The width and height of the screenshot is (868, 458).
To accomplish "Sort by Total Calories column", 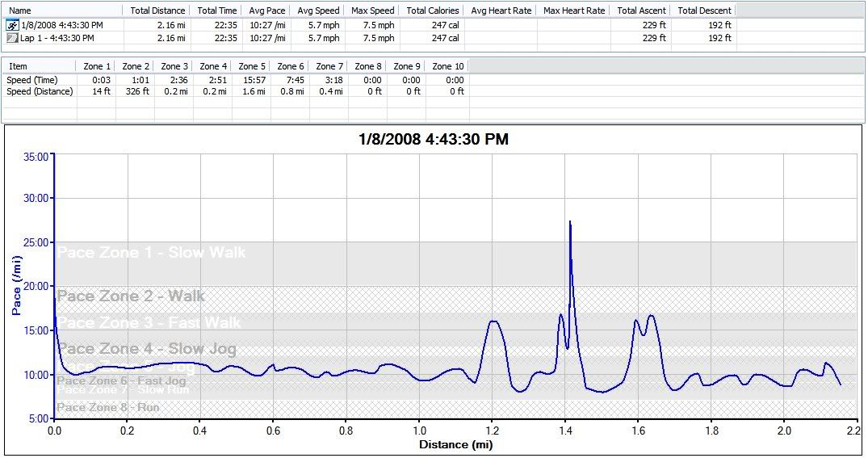I will pyautogui.click(x=432, y=11).
